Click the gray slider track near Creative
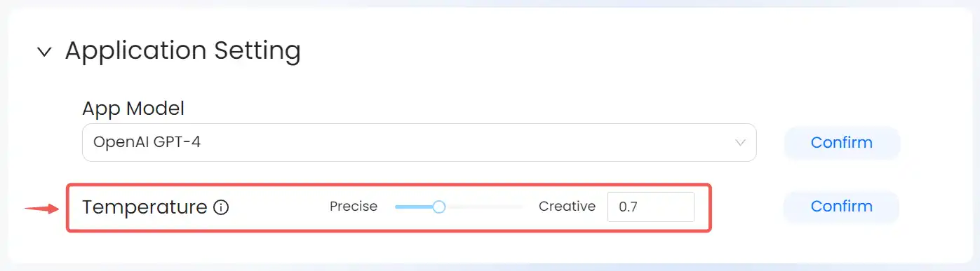This screenshot has width=980, height=271. (x=485, y=207)
